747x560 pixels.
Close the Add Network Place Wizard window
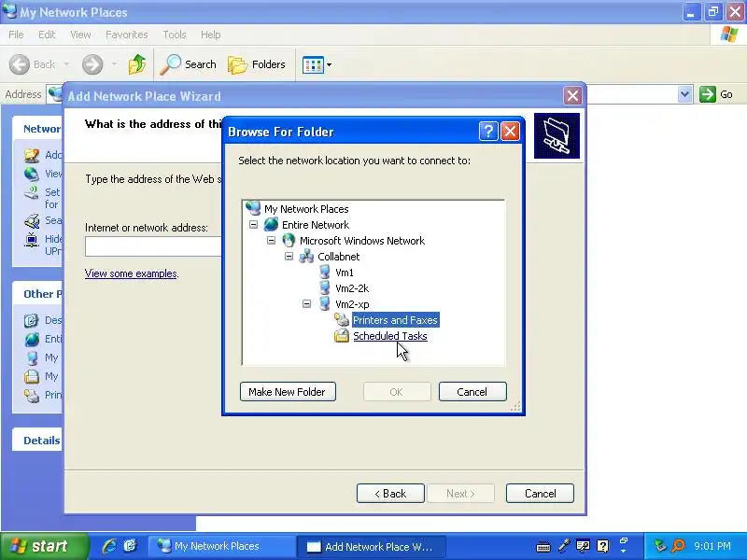(x=572, y=96)
